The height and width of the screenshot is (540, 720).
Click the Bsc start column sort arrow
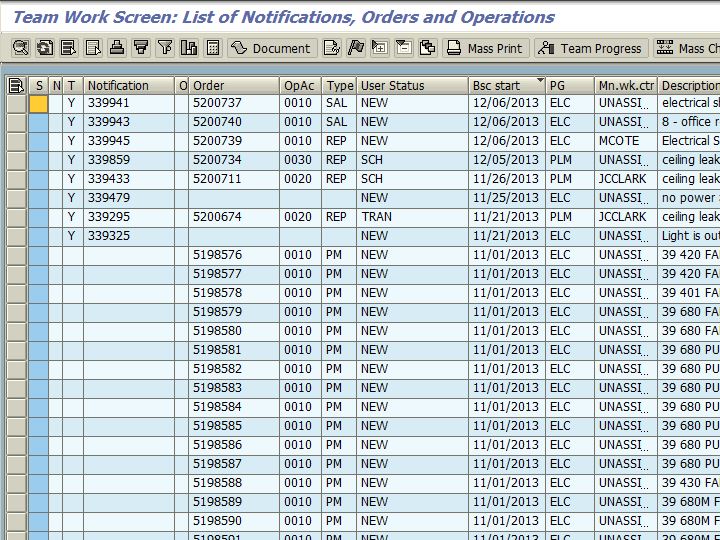(540, 81)
